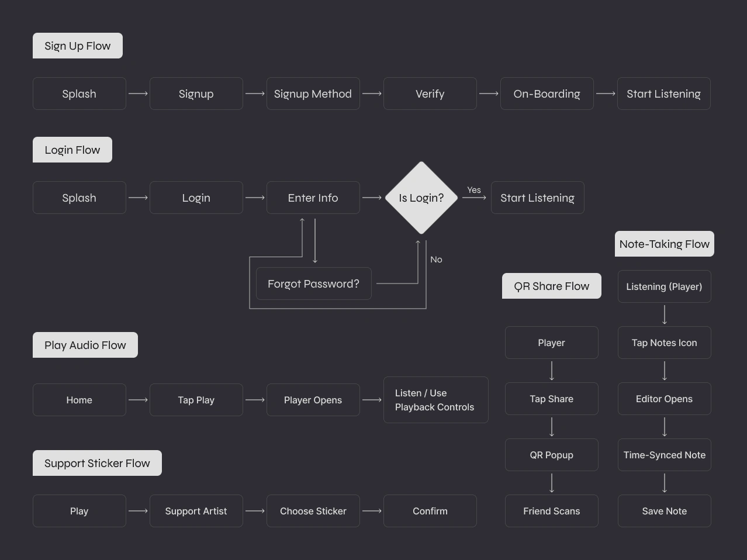
Task: Click the QR Share Flow heading
Action: coord(551,286)
